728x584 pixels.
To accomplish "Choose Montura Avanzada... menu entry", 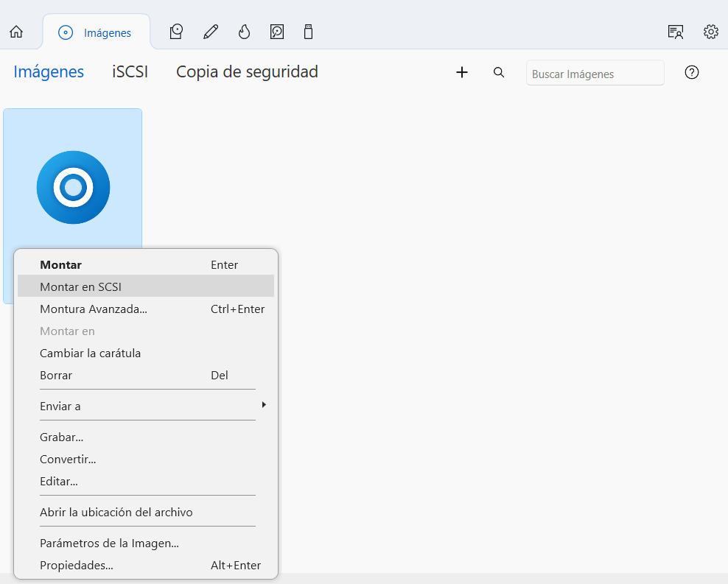I will pyautogui.click(x=146, y=309).
